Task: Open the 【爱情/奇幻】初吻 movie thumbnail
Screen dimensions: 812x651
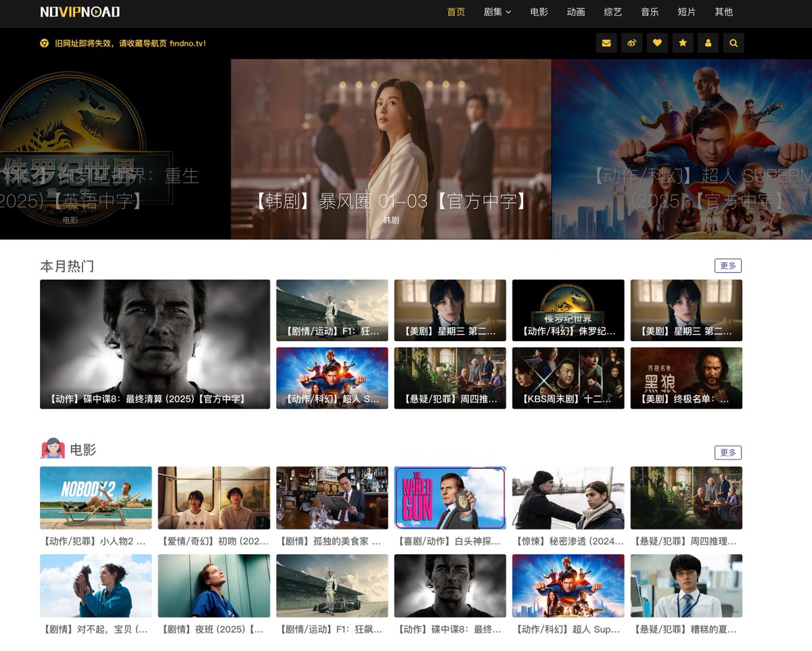Action: click(214, 498)
